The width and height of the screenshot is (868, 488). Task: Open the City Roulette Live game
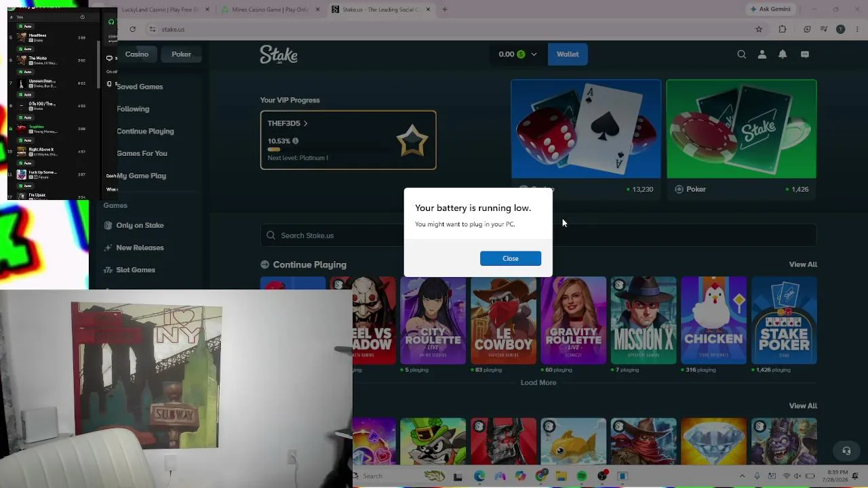[x=433, y=320]
